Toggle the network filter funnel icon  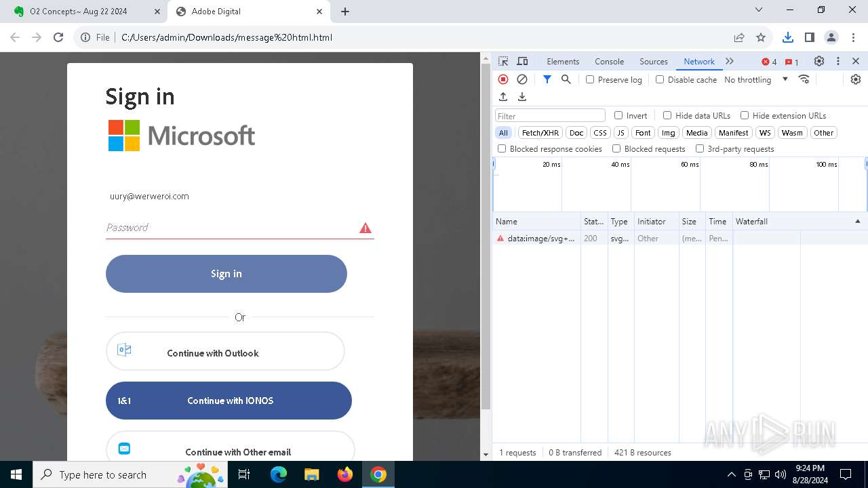tap(547, 79)
